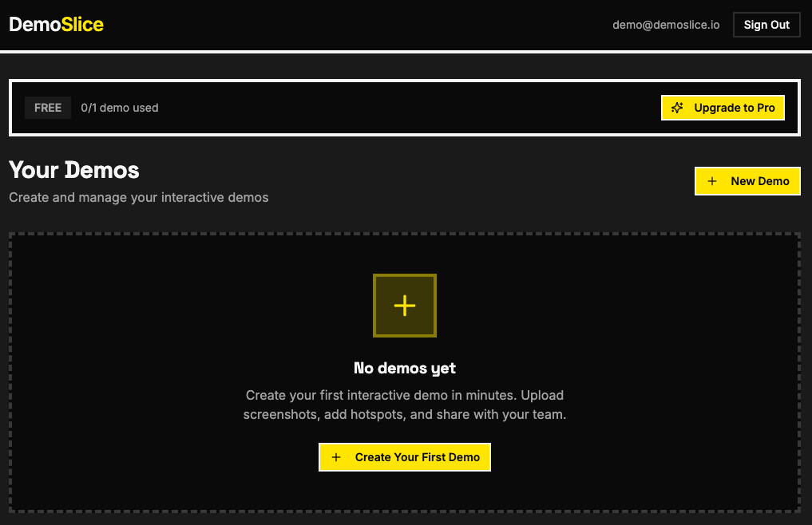This screenshot has width=812, height=525.
Task: Click the DemoSlice logo
Action: pos(56,24)
